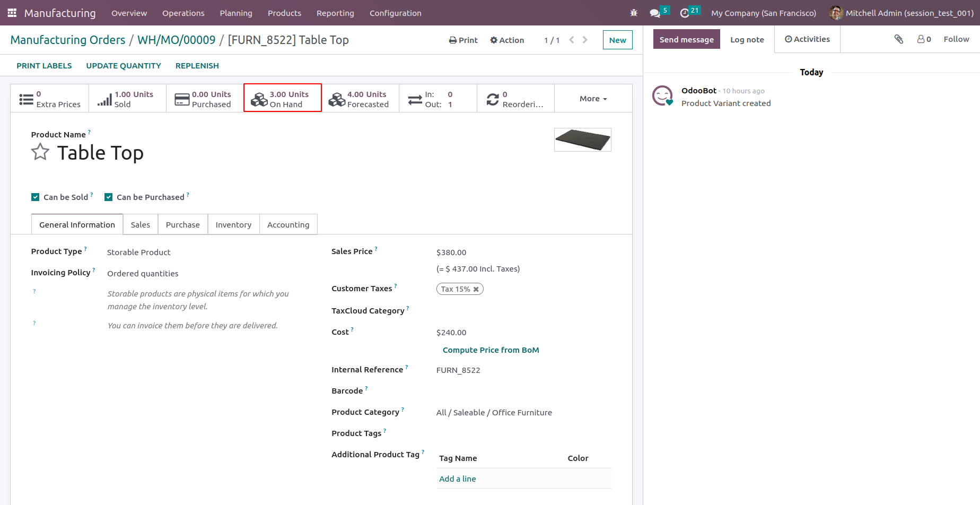Switch to the Inventory tab
This screenshot has height=505, width=980.
[233, 224]
